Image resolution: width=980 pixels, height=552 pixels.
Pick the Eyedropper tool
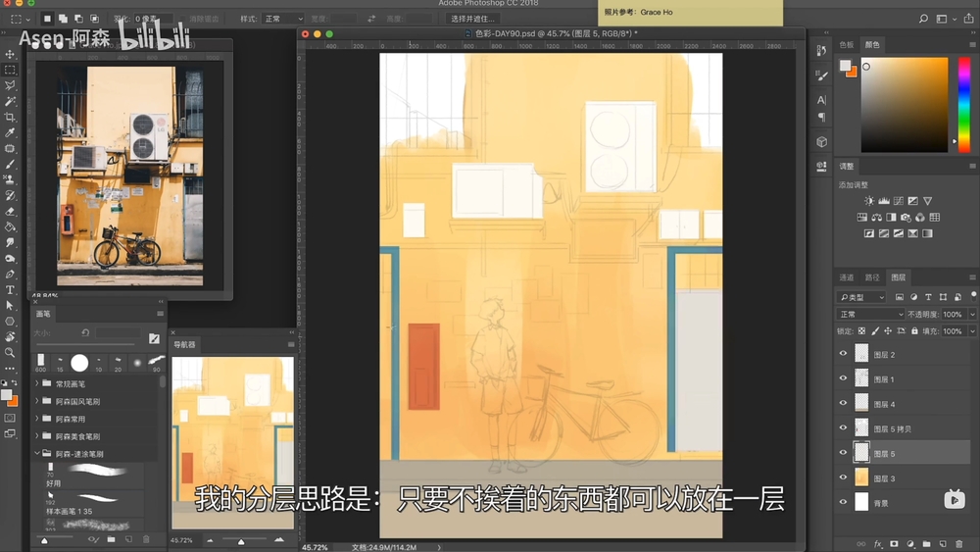coord(10,132)
